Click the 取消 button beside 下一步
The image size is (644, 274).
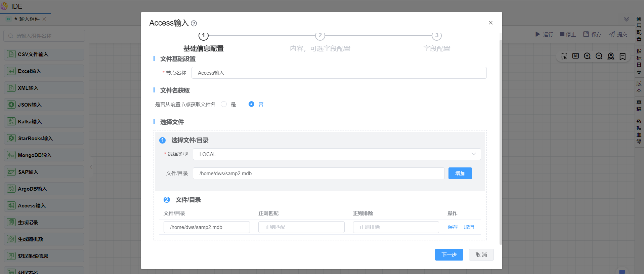click(x=481, y=255)
